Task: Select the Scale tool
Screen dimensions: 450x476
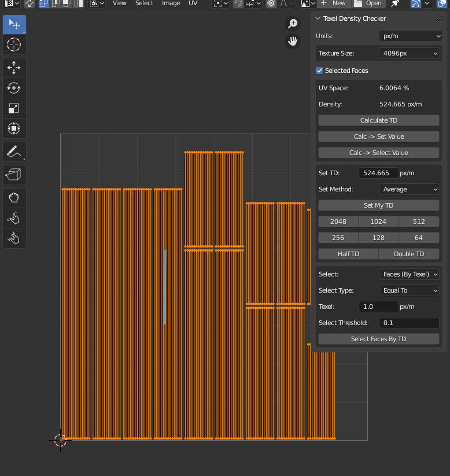Action: (14, 108)
